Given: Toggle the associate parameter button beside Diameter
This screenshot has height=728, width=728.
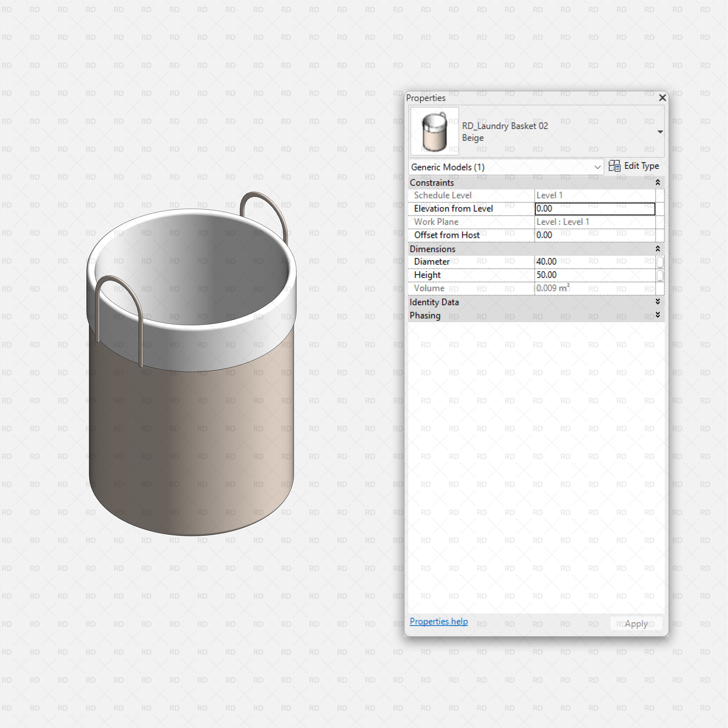Looking at the screenshot, I should pyautogui.click(x=660, y=261).
